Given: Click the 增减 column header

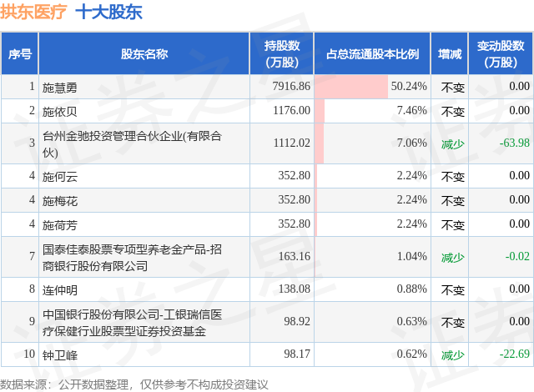Looking at the screenshot, I should [x=450, y=53].
